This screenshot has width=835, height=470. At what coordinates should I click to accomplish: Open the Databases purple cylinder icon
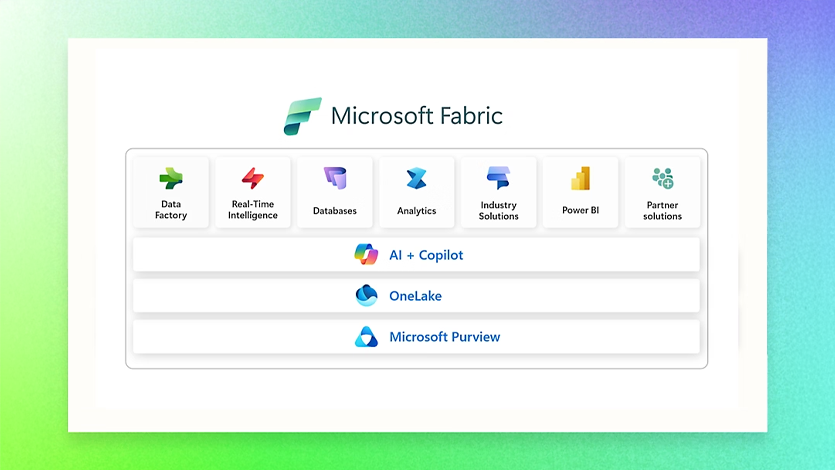pyautogui.click(x=335, y=178)
